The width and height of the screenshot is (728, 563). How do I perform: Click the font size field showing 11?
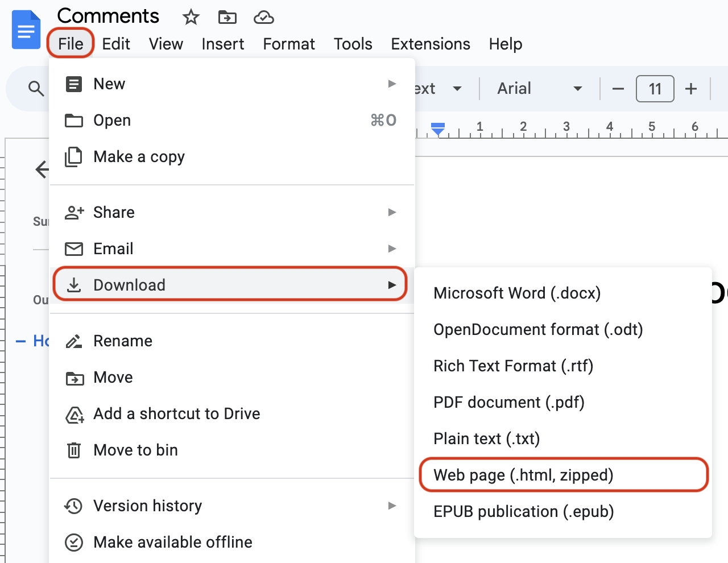point(655,89)
